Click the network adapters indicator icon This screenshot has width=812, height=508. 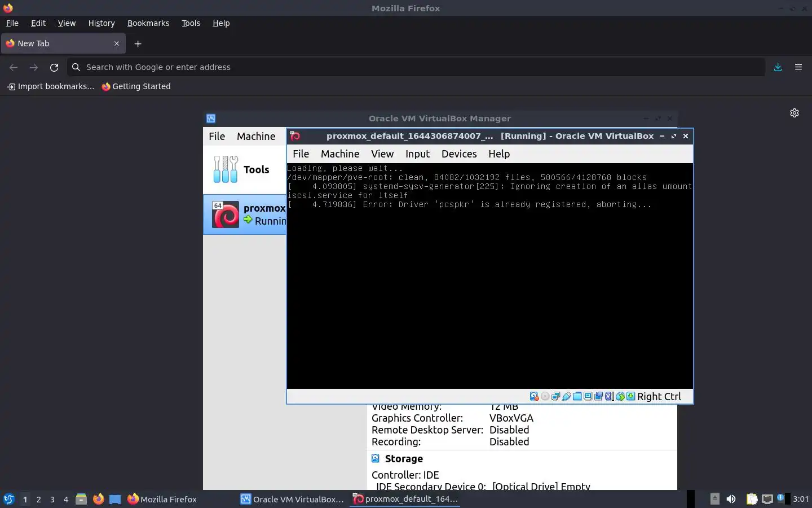555,396
